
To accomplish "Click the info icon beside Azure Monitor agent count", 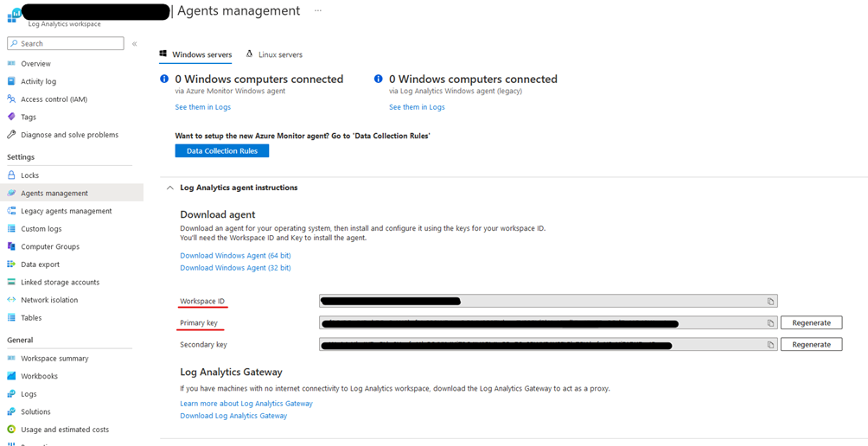I will (x=164, y=80).
